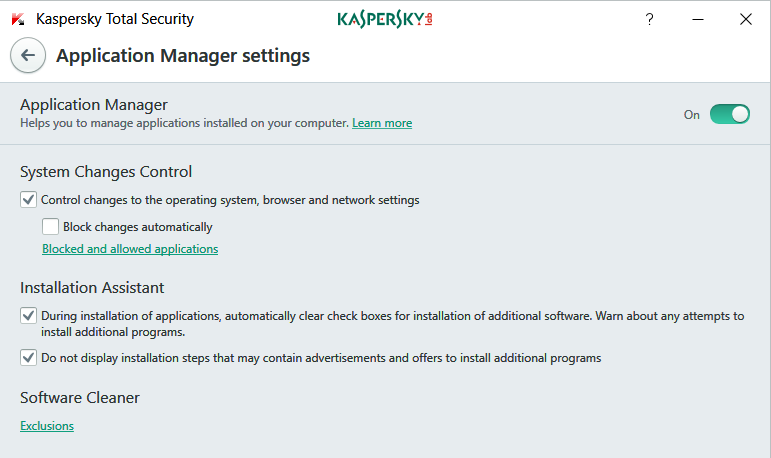Click the Application Manager settings title

point(183,56)
